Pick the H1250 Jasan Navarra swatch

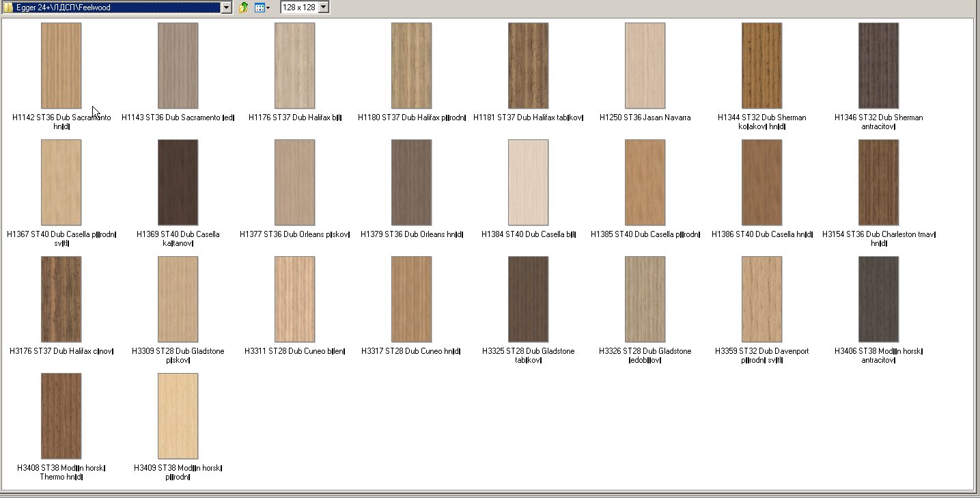click(645, 66)
